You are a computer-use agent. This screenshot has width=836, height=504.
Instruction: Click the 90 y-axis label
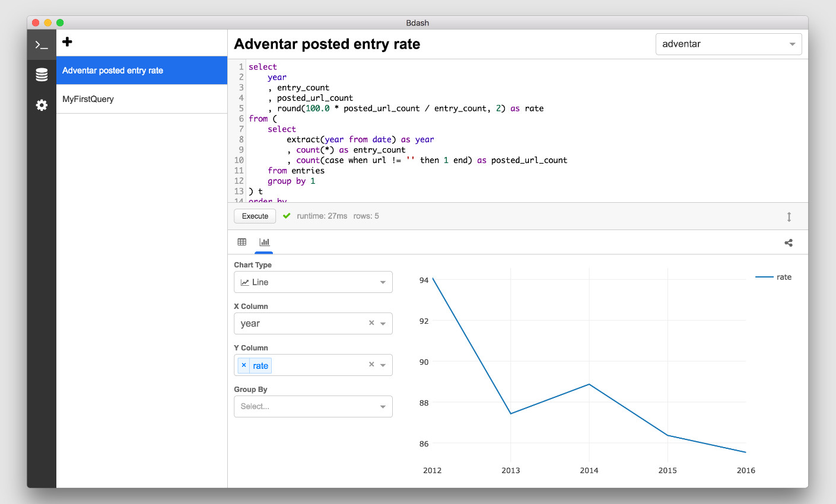coord(424,362)
